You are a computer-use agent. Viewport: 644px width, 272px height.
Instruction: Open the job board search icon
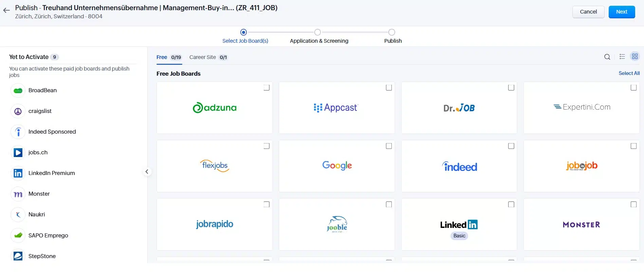click(x=607, y=57)
